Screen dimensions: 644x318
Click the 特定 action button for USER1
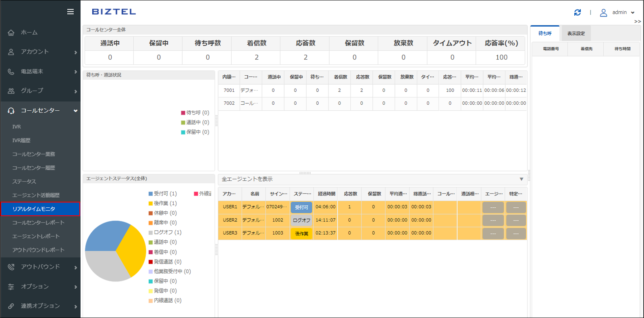516,207
